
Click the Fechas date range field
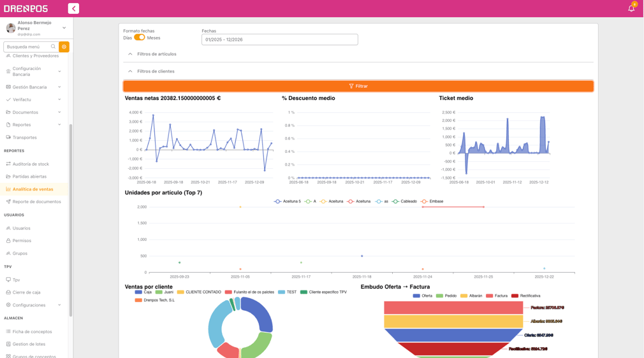coord(280,39)
